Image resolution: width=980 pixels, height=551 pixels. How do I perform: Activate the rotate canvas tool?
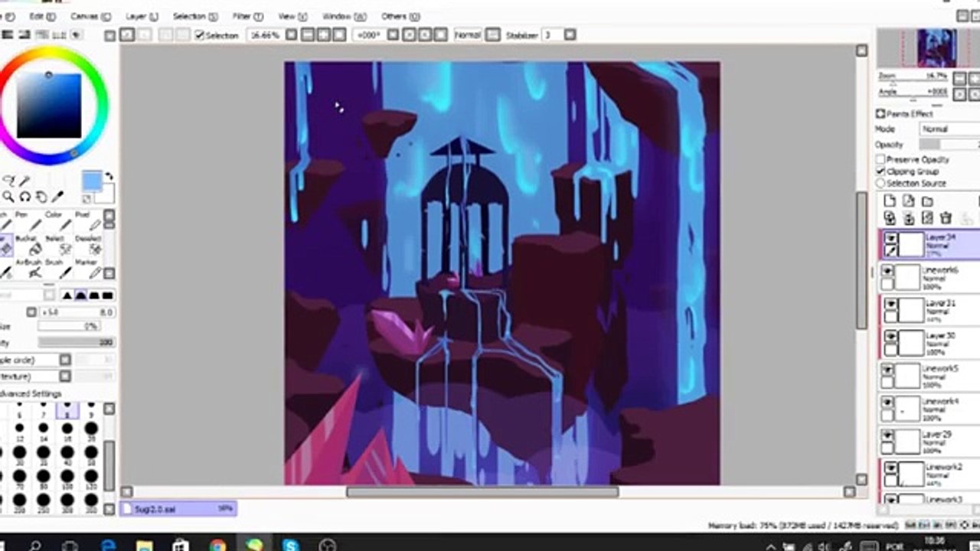tap(24, 197)
